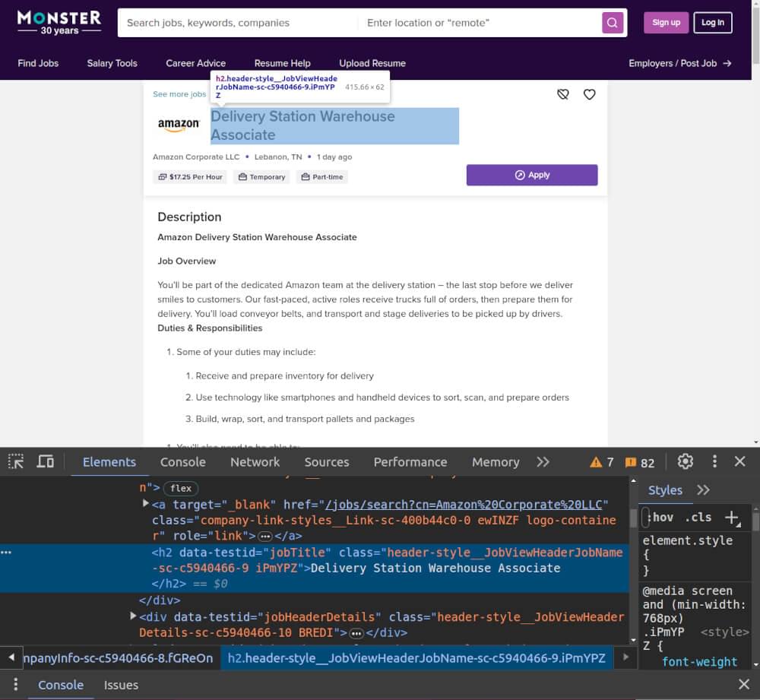Toggle the flex overlay badge in the DOM tree

[180, 487]
